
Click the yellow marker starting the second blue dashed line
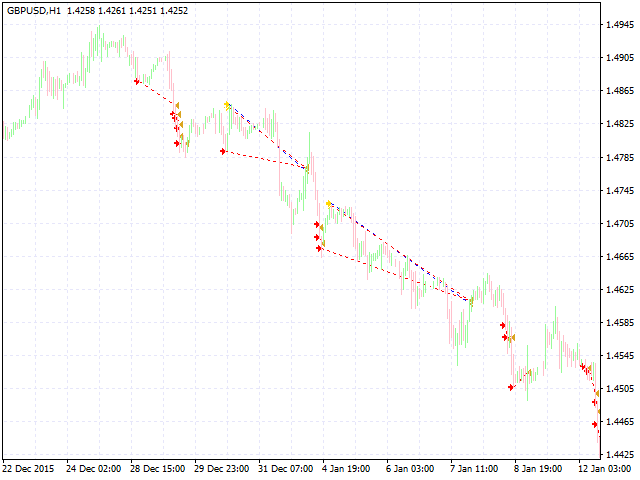tap(328, 204)
